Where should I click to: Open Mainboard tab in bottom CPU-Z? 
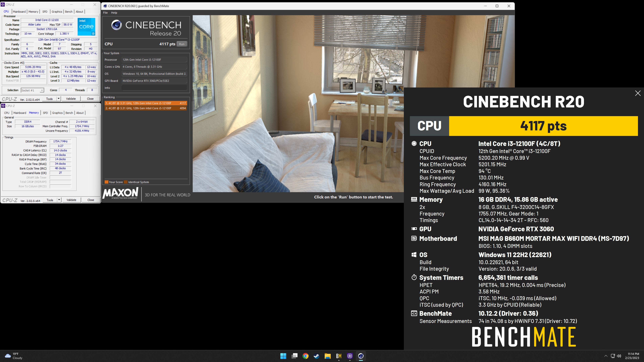pyautogui.click(x=20, y=113)
